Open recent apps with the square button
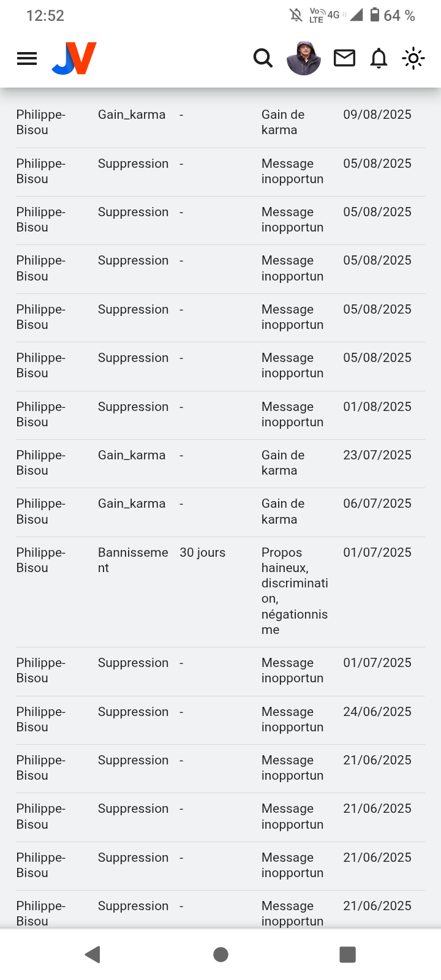 347,954
